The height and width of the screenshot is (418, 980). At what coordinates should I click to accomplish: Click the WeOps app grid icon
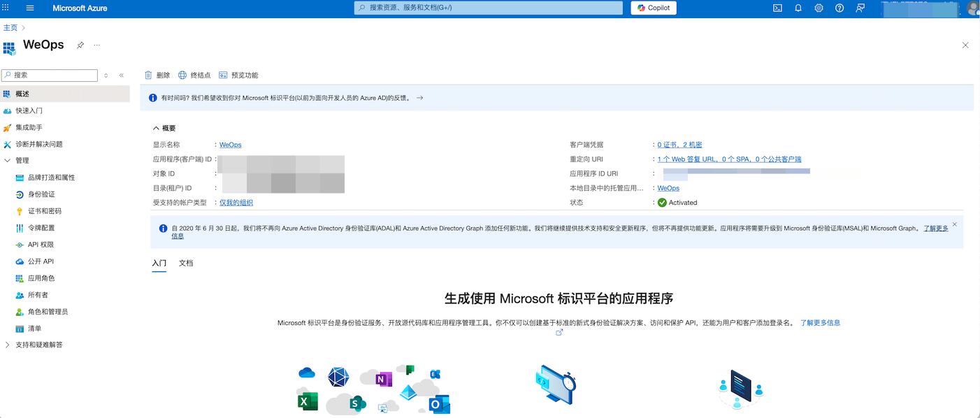point(9,48)
